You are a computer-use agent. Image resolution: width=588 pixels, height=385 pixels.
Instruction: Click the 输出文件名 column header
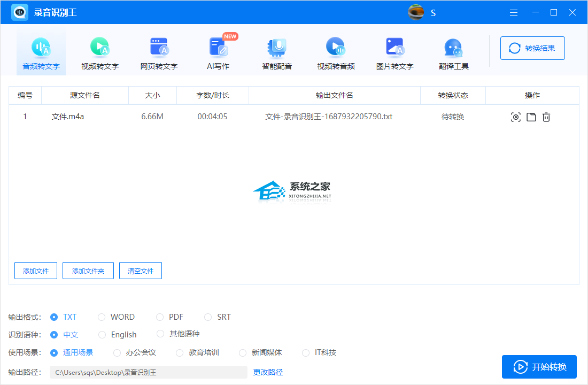pos(335,95)
